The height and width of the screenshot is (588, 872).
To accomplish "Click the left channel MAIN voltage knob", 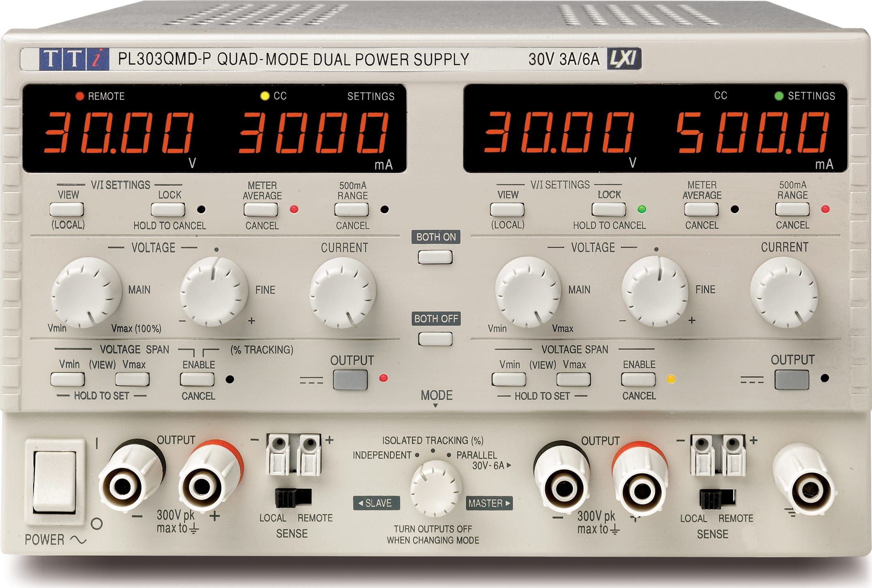I will click(86, 292).
